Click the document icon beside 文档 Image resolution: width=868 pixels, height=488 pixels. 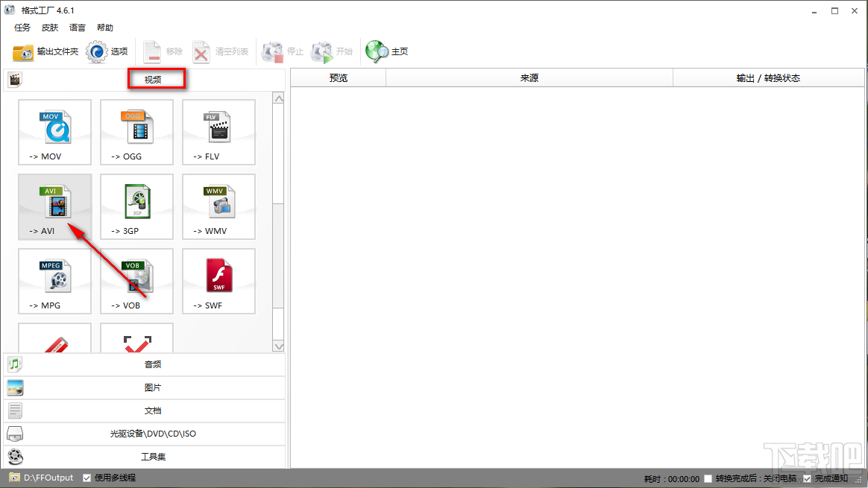(15, 411)
